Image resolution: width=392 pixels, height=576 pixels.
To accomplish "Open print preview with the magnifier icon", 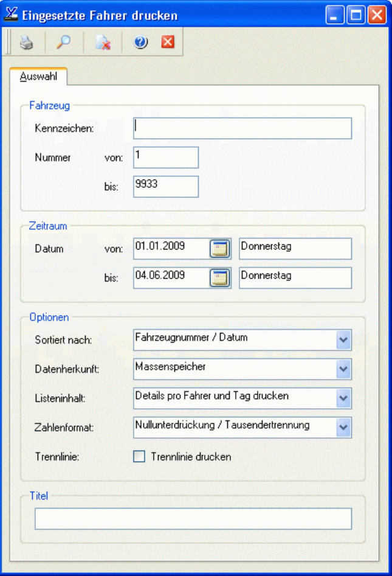I will (x=63, y=43).
